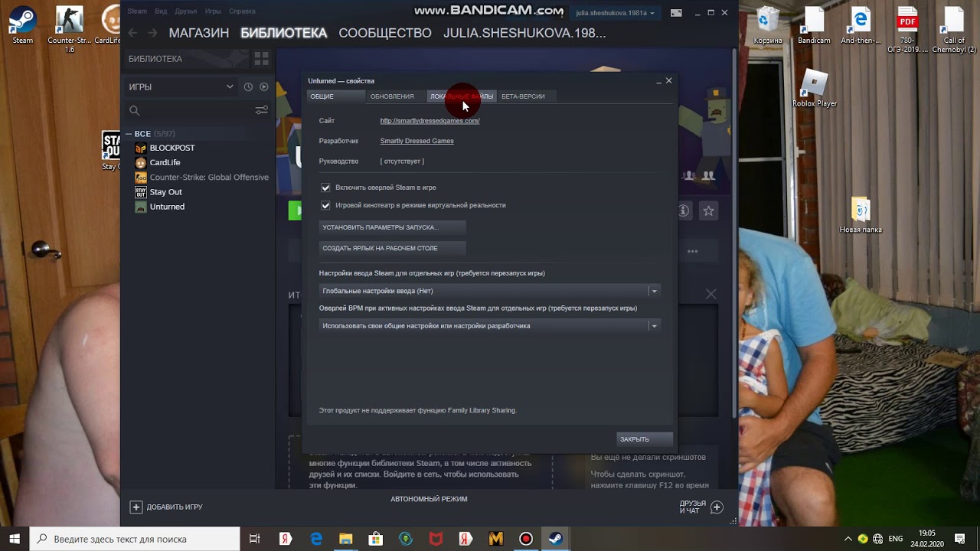Open library filter settings icon
Viewport: 980px width, 551px height.
click(261, 110)
